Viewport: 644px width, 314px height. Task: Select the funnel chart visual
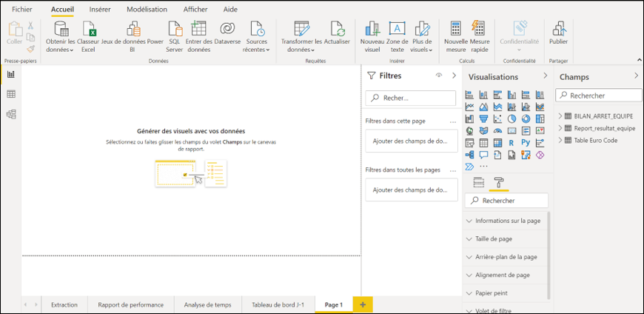point(483,118)
